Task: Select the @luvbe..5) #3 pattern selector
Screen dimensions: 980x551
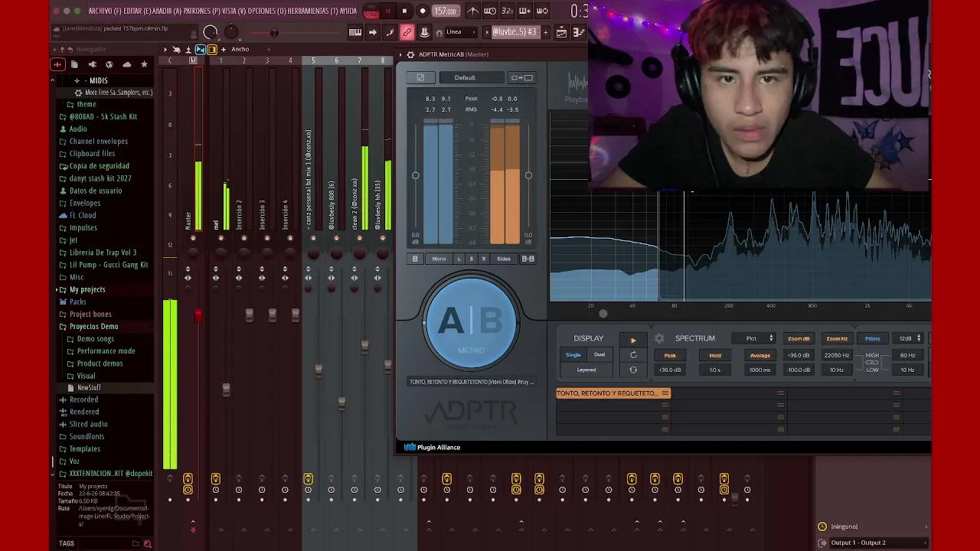Action: (514, 32)
